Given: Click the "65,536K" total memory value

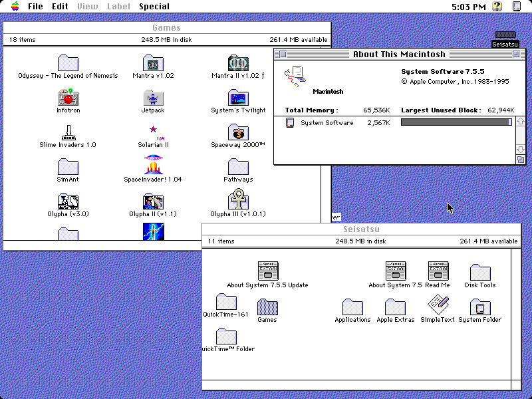Looking at the screenshot, I should click(376, 110).
